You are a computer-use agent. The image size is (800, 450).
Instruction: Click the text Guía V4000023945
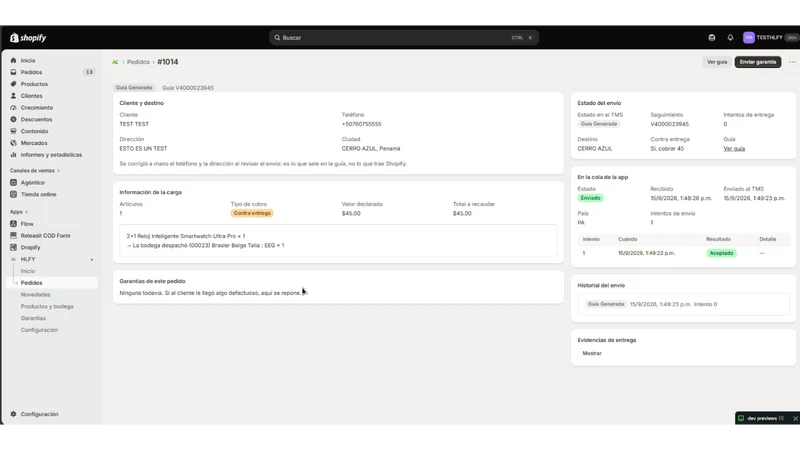(188, 88)
